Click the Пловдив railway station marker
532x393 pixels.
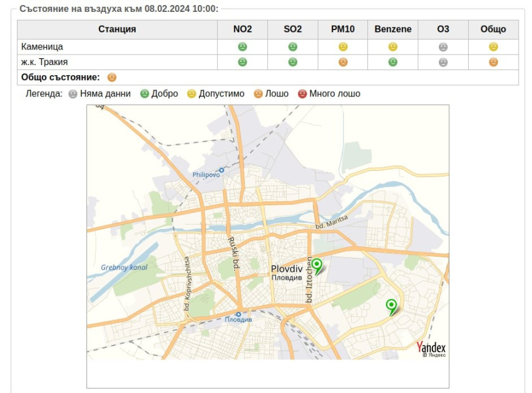coord(238,314)
